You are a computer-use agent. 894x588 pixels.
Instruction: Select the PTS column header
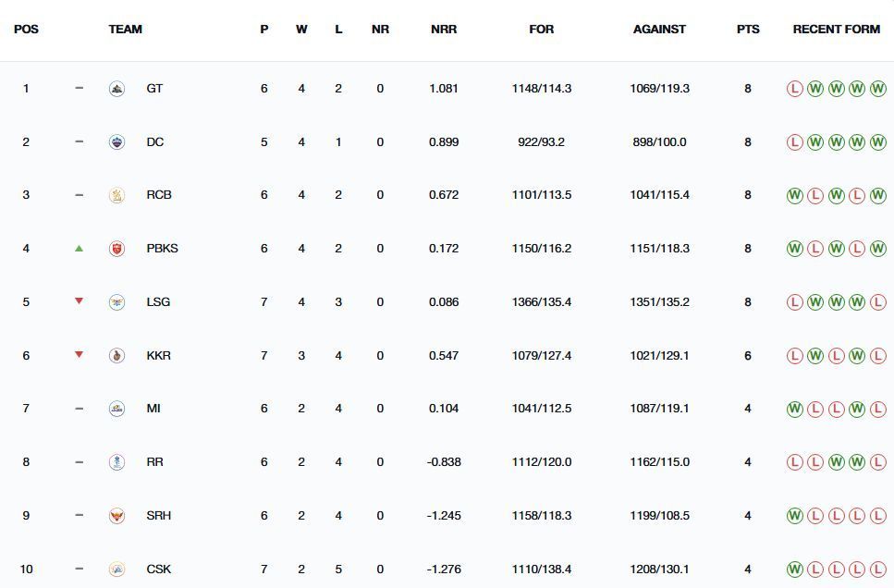pyautogui.click(x=748, y=29)
